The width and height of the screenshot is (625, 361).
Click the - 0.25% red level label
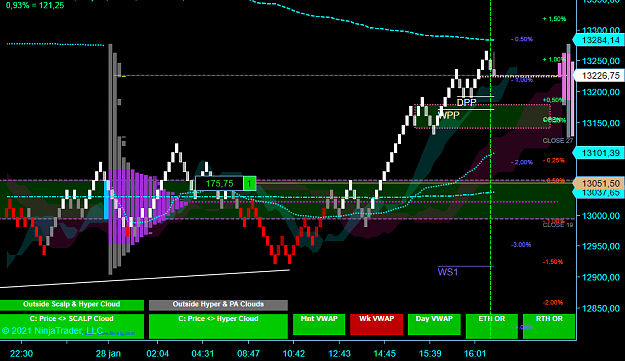point(554,161)
